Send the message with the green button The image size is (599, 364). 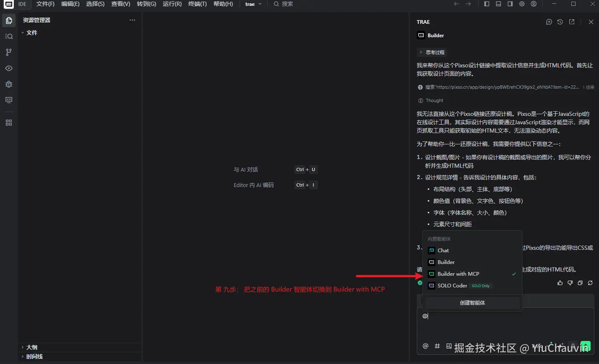pyautogui.click(x=586, y=346)
